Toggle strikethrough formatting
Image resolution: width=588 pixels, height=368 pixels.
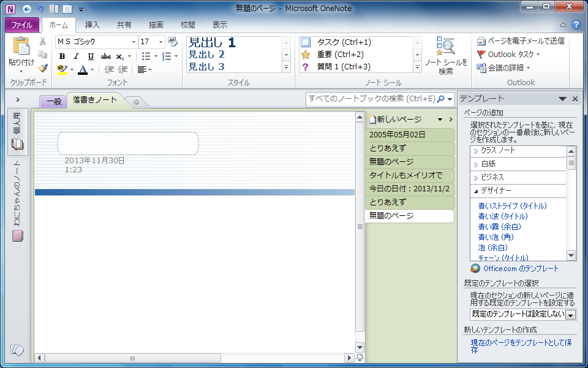click(x=106, y=56)
